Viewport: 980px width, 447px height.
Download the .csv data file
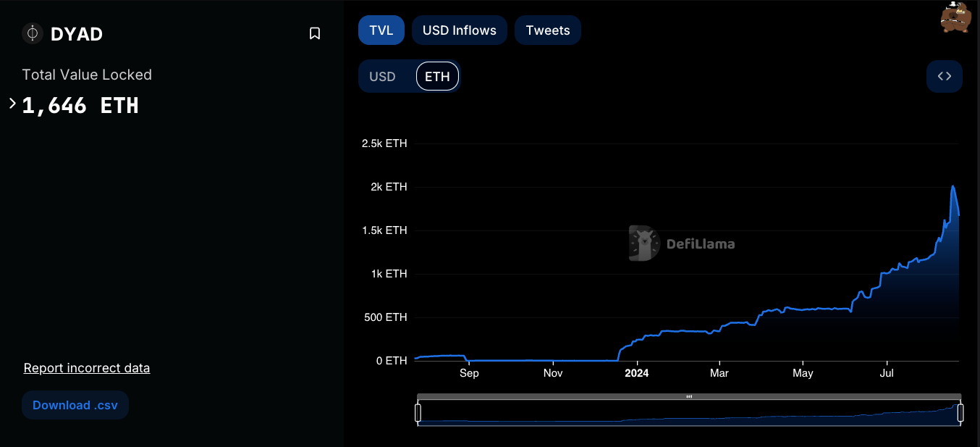click(75, 405)
